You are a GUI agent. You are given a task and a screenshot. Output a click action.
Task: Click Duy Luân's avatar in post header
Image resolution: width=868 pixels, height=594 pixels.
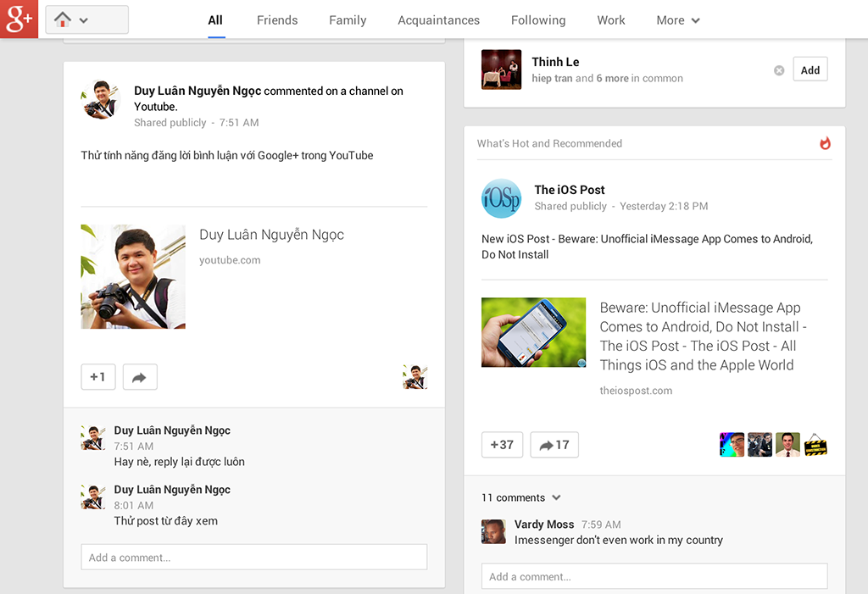[x=100, y=99]
